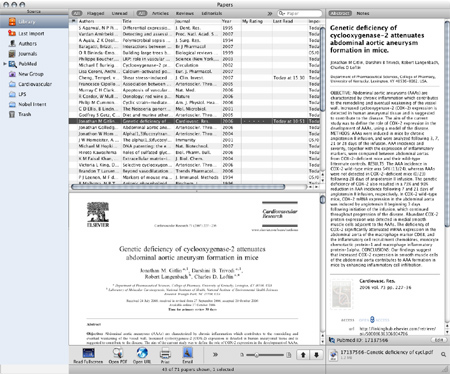450x374 pixels.
Task: Open the linkinghub.elsevier.com URL link
Action: tap(397, 331)
